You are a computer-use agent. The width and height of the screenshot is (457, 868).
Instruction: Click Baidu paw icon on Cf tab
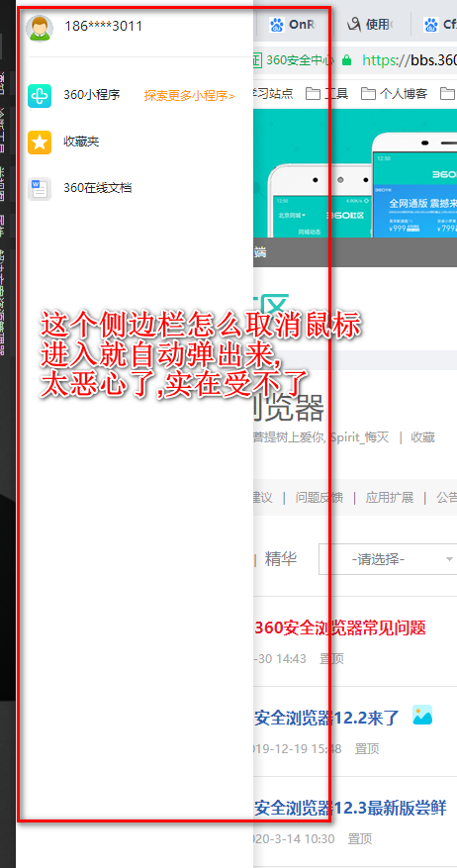[x=431, y=25]
